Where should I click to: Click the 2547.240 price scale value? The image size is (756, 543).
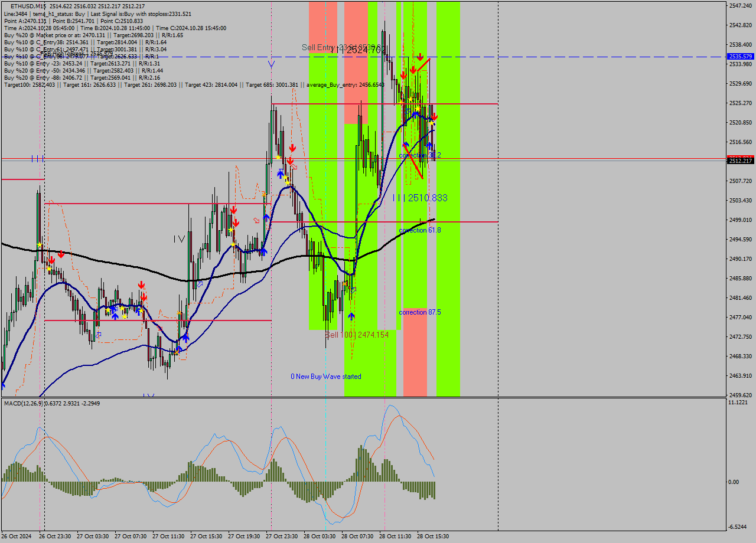741,5
